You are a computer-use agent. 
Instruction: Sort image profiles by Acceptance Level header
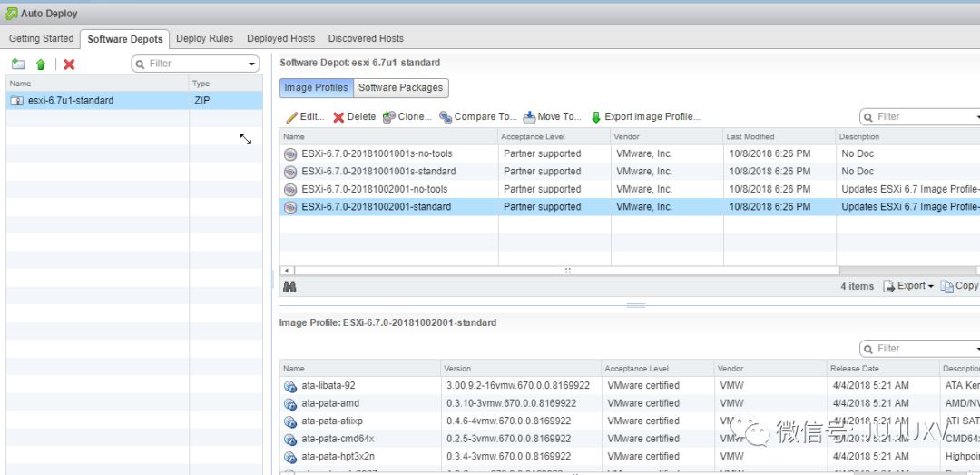(554, 136)
